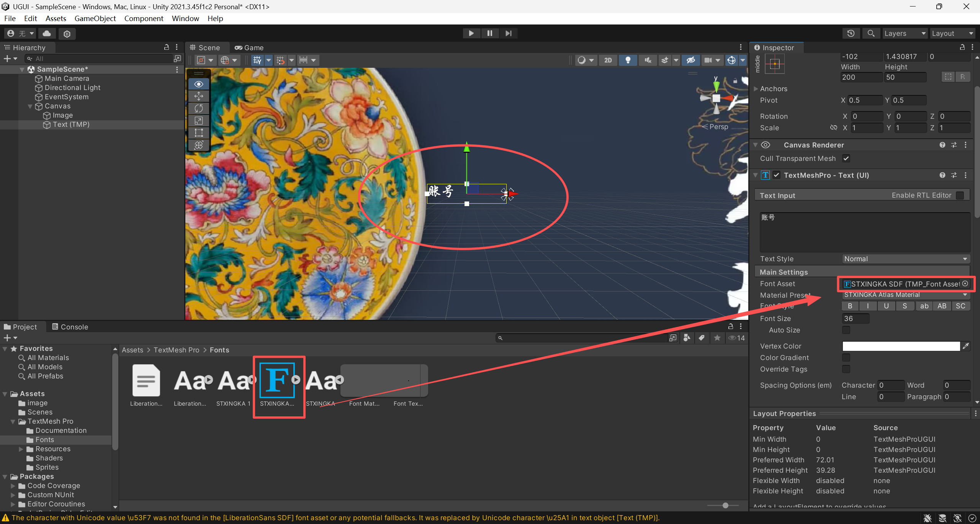Pick color with Vertex Color eyedropper

pyautogui.click(x=966, y=346)
